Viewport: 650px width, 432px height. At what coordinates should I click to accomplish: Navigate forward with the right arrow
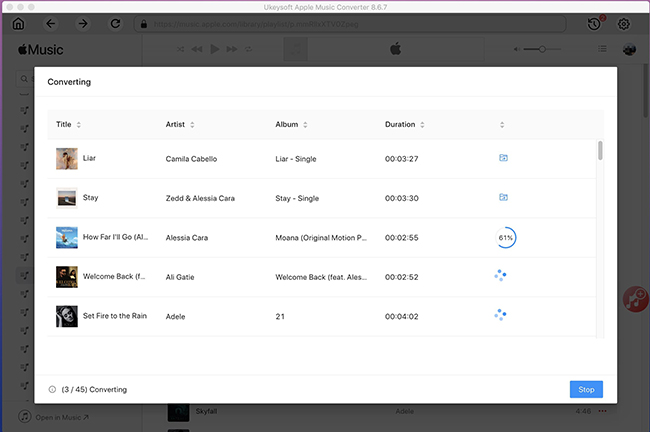click(x=83, y=24)
